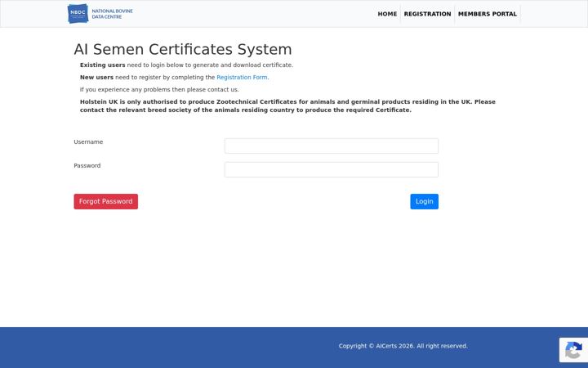The height and width of the screenshot is (368, 588).
Task: Click the Holstein UK authorisation notice paragraph
Action: [x=287, y=105]
